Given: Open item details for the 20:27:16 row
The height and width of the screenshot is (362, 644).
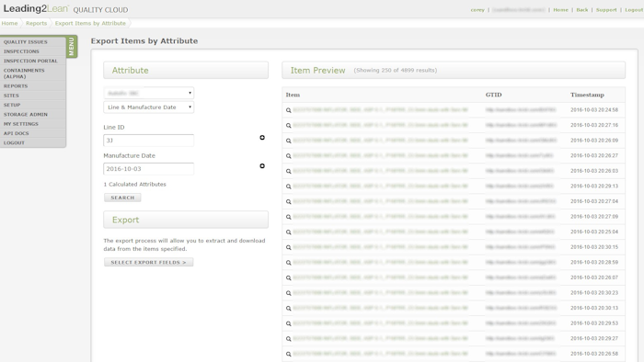Looking at the screenshot, I should (288, 126).
